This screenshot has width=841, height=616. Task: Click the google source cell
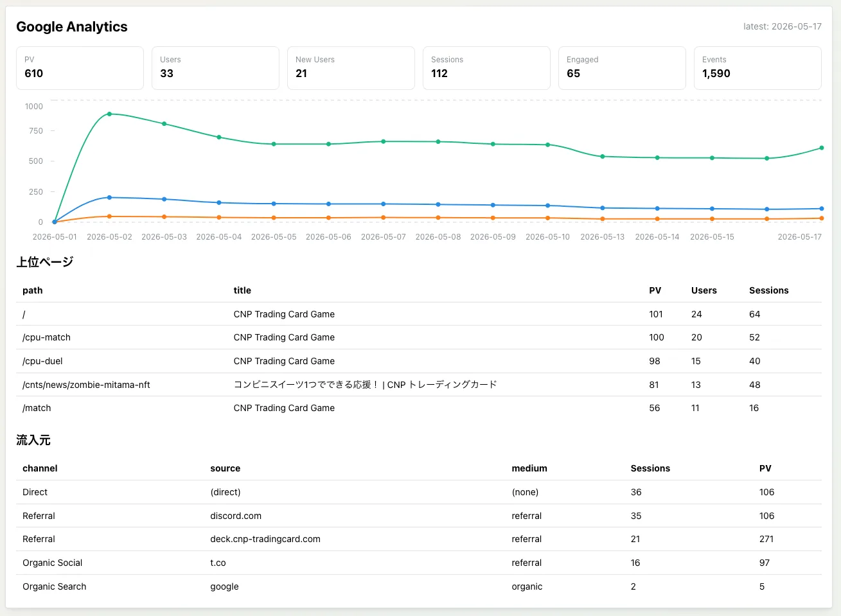tap(224, 586)
